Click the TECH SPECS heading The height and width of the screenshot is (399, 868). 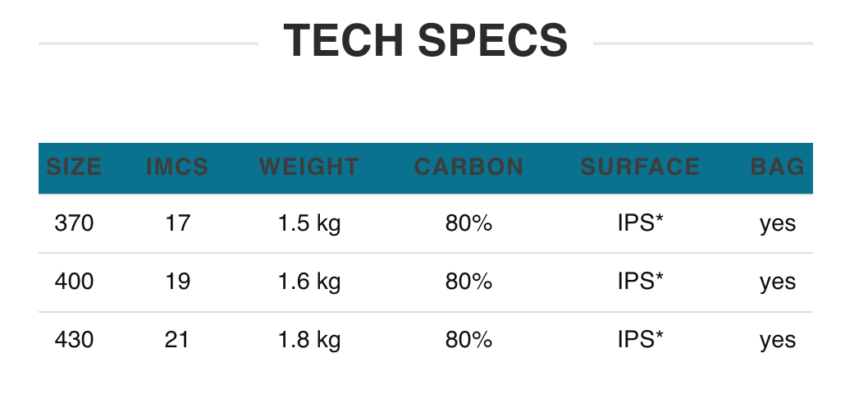[425, 41]
